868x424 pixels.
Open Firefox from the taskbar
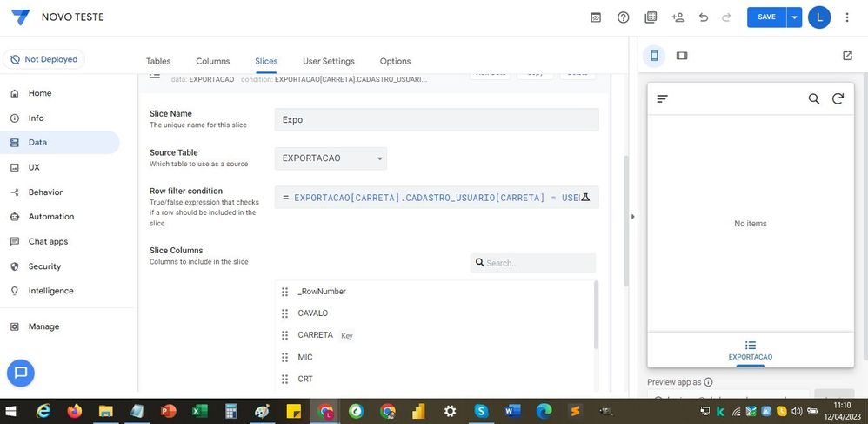pos(74,411)
